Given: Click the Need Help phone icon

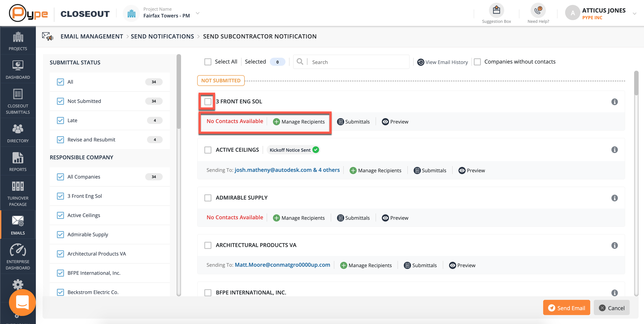Looking at the screenshot, I should coord(538,11).
